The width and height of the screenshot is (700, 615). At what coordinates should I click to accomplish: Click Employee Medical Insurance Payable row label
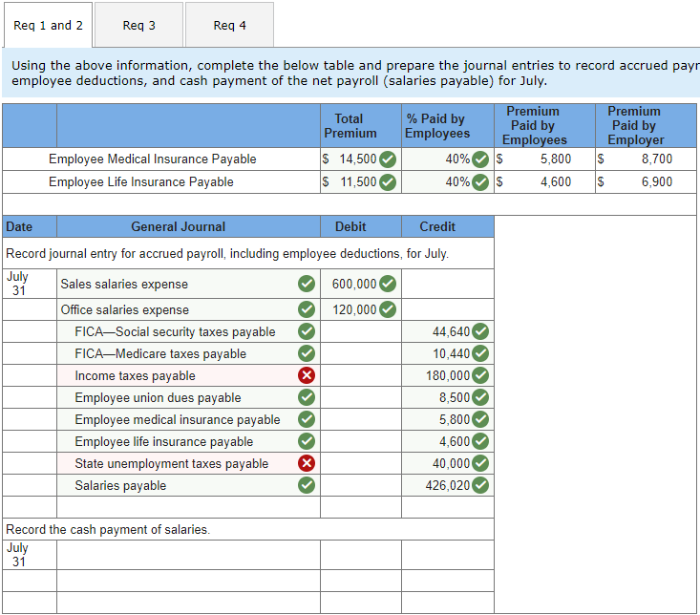(x=152, y=159)
